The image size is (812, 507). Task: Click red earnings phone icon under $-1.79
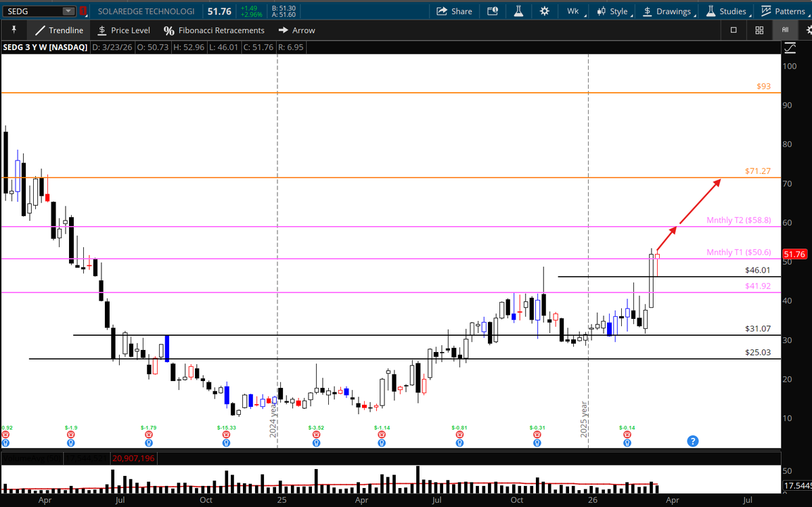[x=148, y=435]
